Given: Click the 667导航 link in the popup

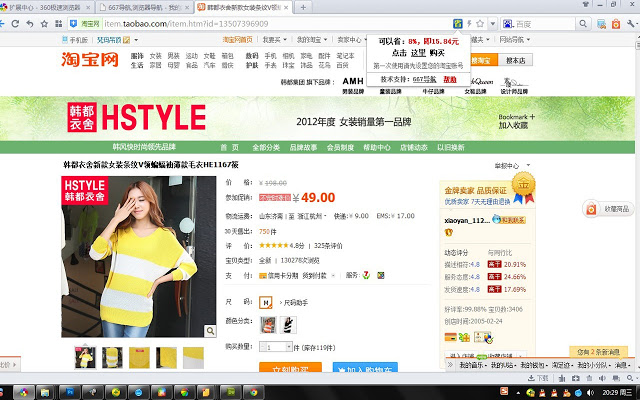Looking at the screenshot, I should 424,80.
